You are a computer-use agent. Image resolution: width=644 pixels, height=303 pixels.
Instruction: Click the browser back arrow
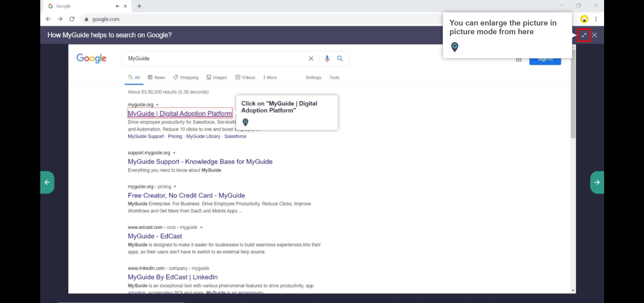(48, 19)
